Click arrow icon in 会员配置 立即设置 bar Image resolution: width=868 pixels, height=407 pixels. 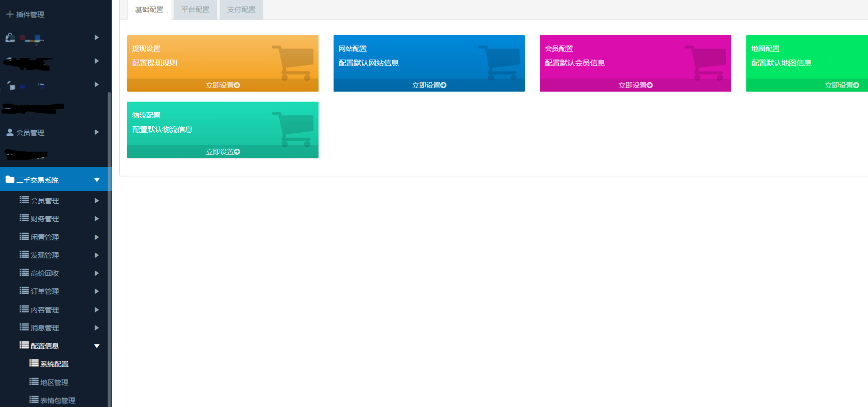click(x=650, y=86)
